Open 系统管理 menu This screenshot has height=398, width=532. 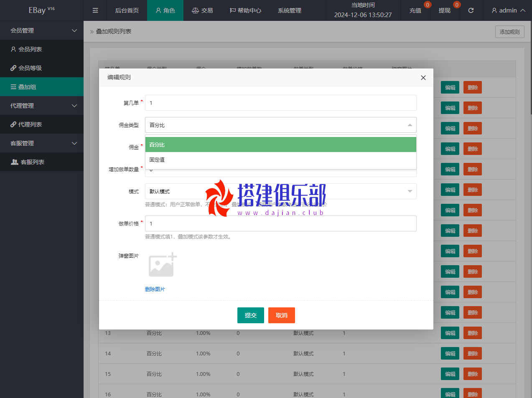pos(290,10)
